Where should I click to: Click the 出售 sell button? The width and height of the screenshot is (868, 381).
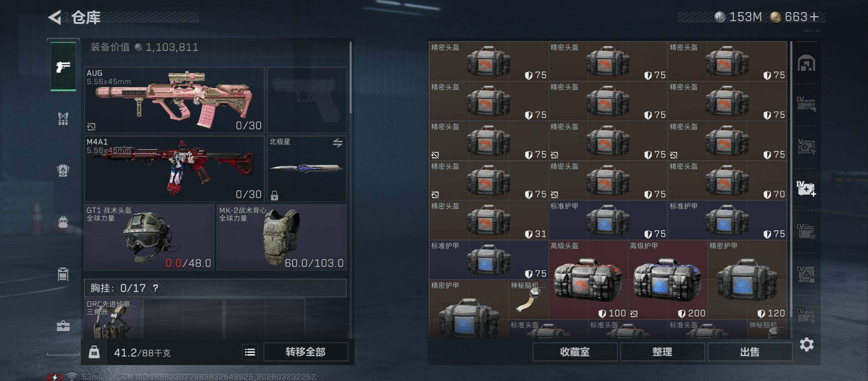[x=750, y=352]
